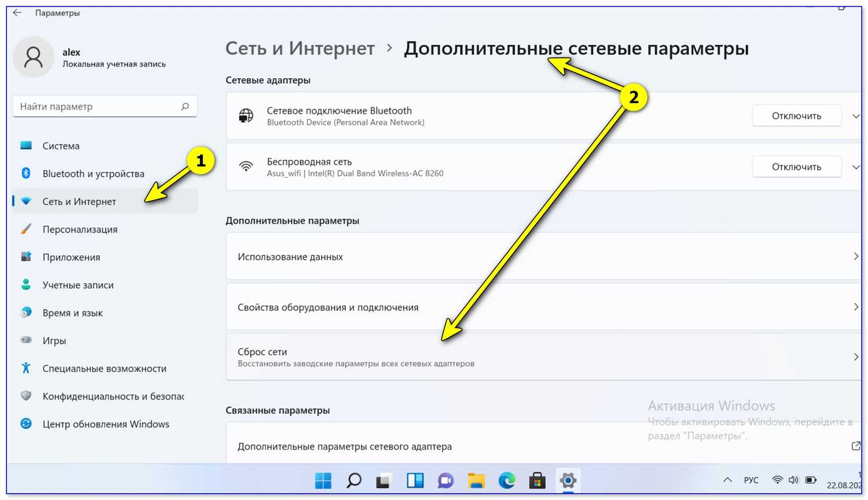Open Использование данных
Viewport: 868px width, 500px height.
[x=543, y=256]
